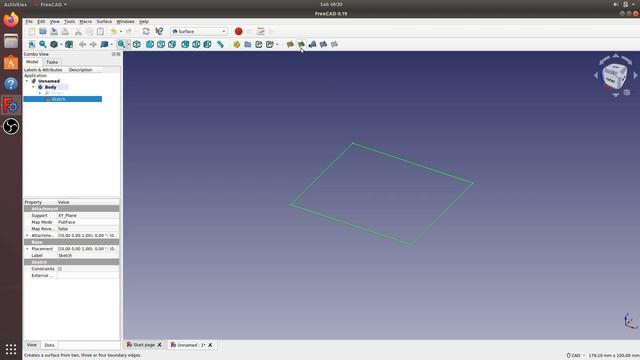This screenshot has width=640, height=360.
Task: Expand the Placement property row
Action: [x=27, y=249]
